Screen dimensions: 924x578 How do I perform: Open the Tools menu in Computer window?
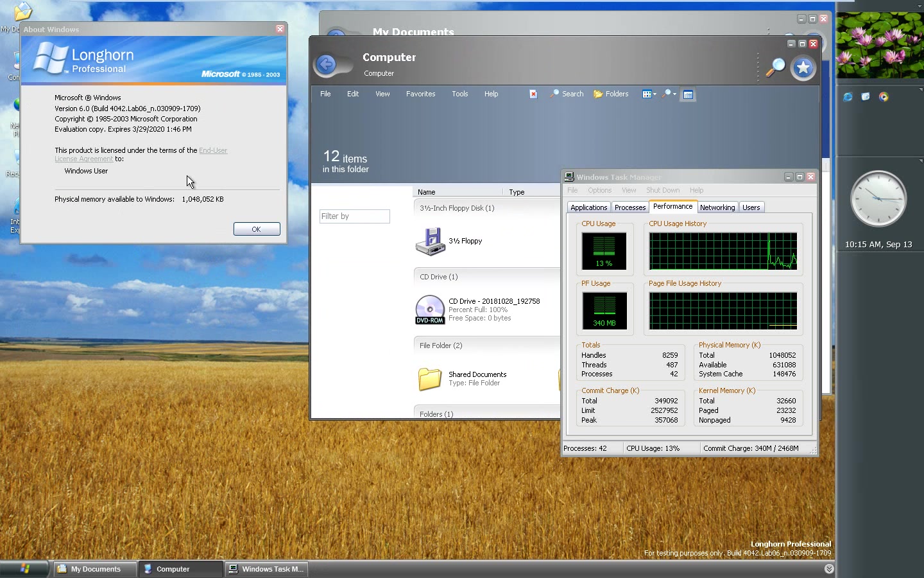click(x=460, y=94)
